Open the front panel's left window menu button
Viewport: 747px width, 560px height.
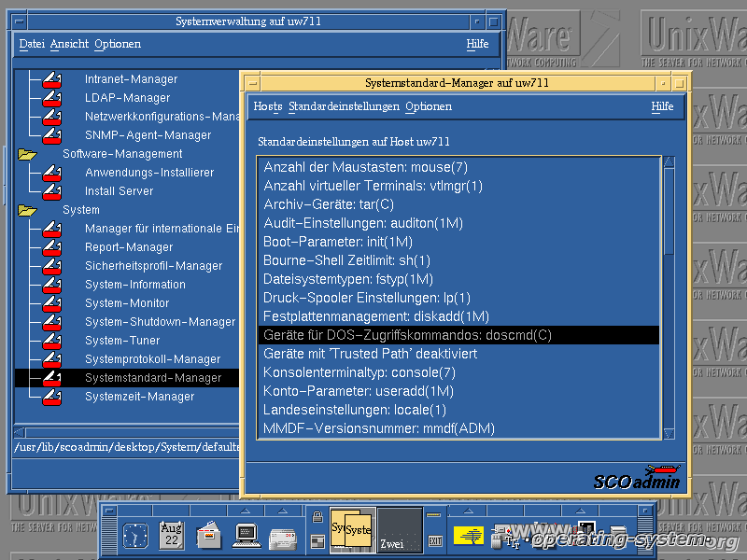[109, 510]
